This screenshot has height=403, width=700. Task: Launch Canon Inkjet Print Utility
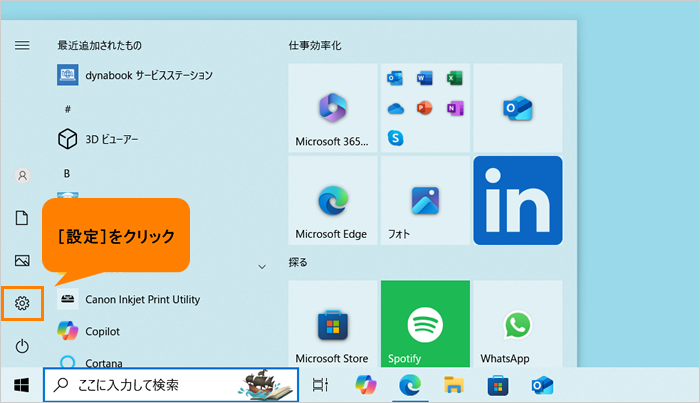tap(129, 299)
